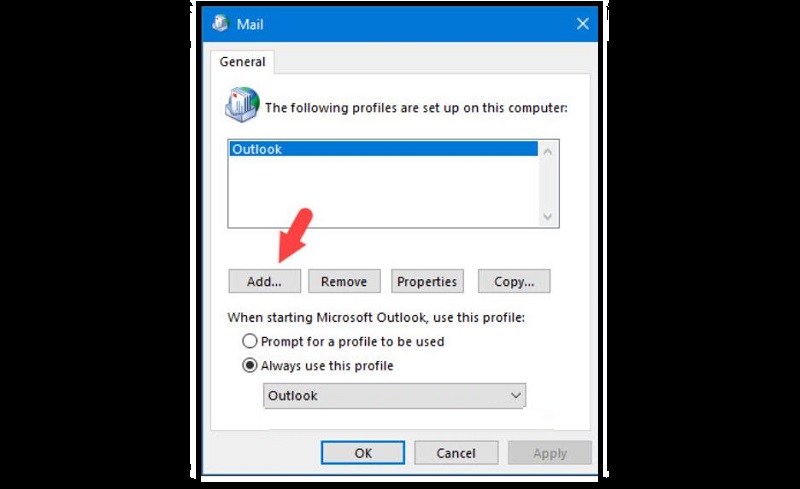This screenshot has width=800, height=489.
Task: Click the dropdown chevron arrow
Action: 516,396
